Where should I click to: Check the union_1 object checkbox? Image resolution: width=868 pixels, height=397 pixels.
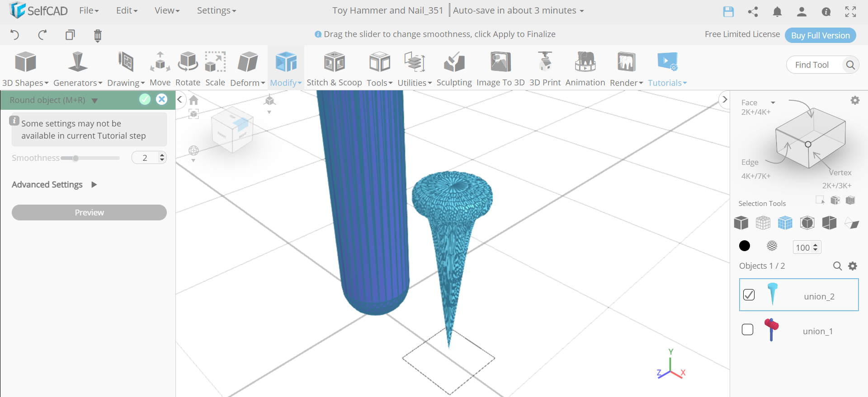[x=748, y=330]
